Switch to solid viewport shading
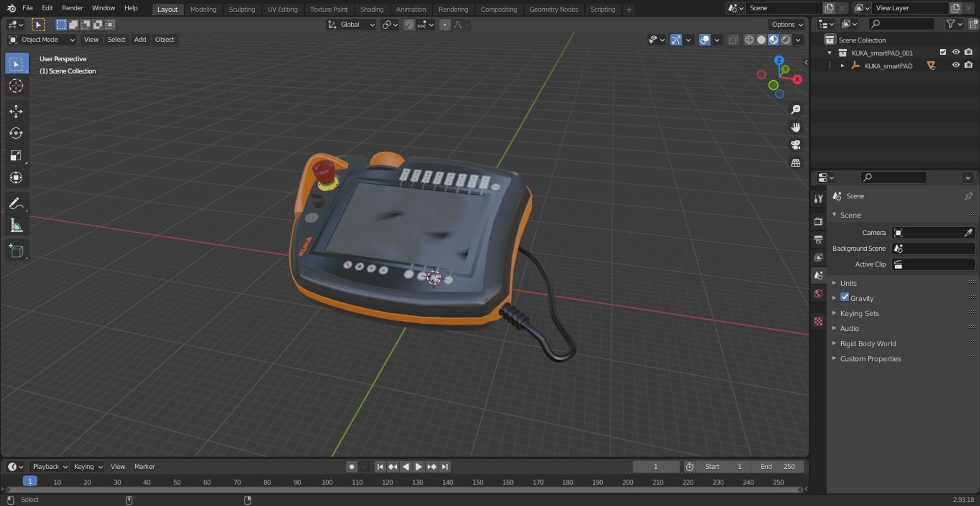 pos(761,40)
